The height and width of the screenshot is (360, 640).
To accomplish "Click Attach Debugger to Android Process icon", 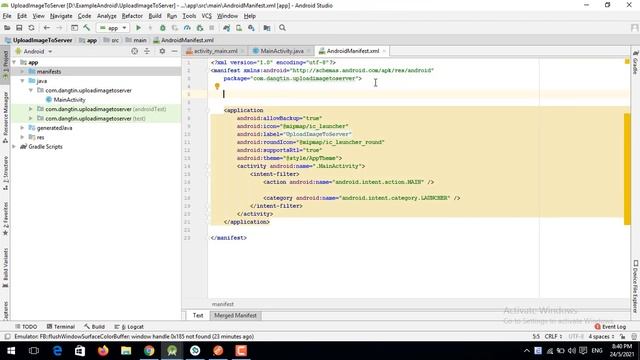I will (x=200, y=28).
